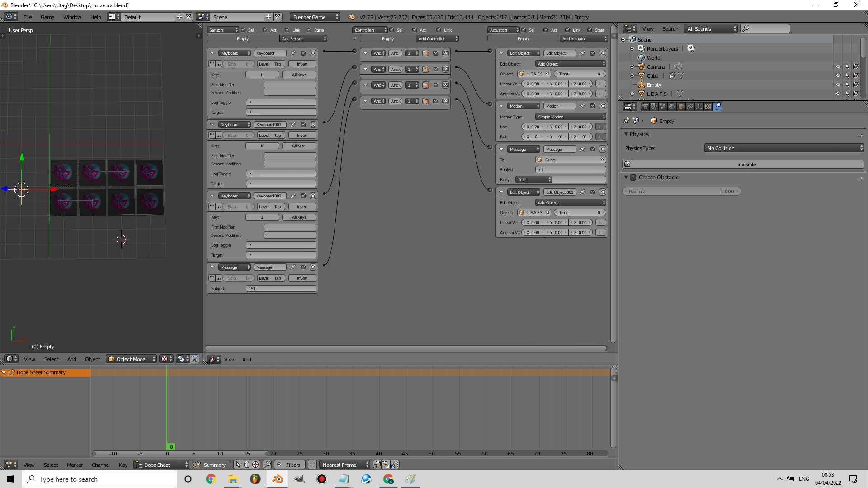The height and width of the screenshot is (488, 868).
Task: Open the Render properties tab icon
Action: (x=645, y=107)
